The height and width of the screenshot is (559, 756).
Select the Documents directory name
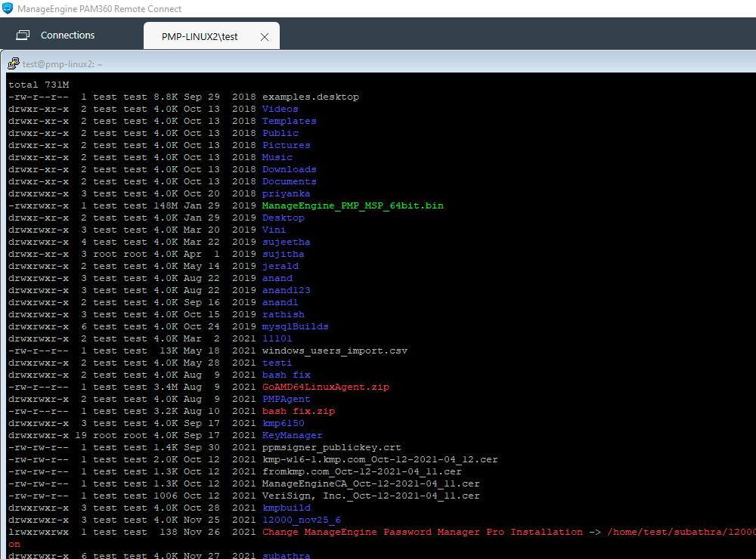pyautogui.click(x=290, y=181)
